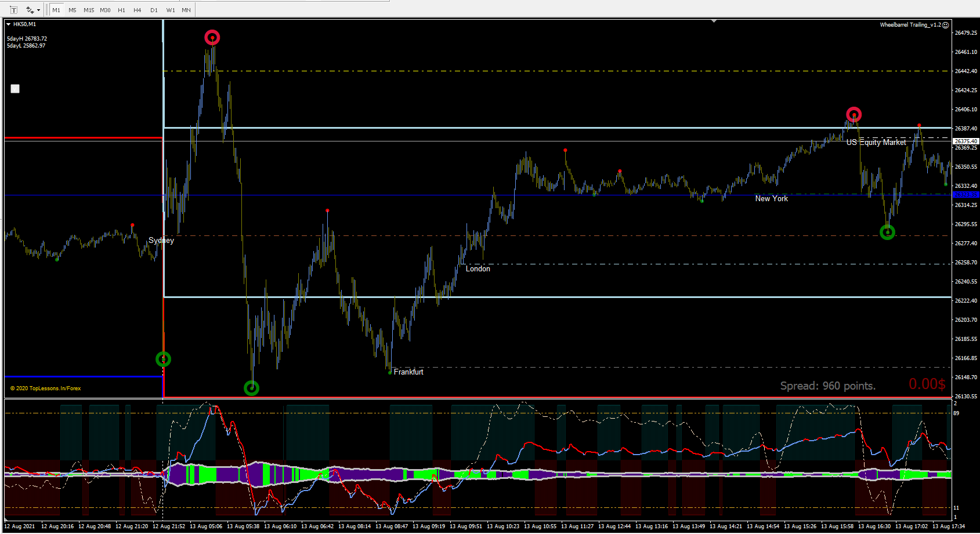Switch to the D1 timeframe
The image size is (980, 534).
click(x=154, y=10)
